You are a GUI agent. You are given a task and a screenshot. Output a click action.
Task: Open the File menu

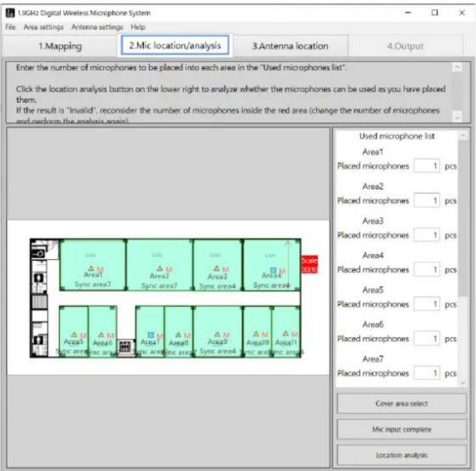(10, 27)
